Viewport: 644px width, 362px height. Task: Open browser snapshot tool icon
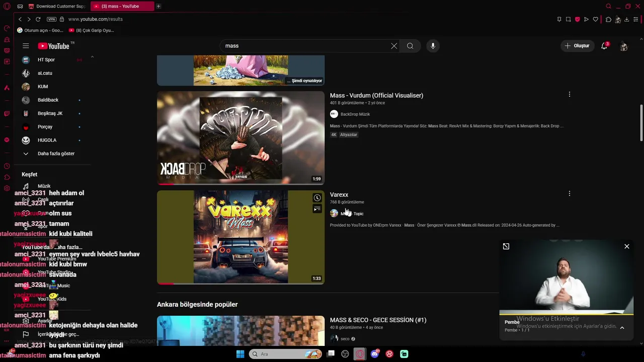click(568, 19)
